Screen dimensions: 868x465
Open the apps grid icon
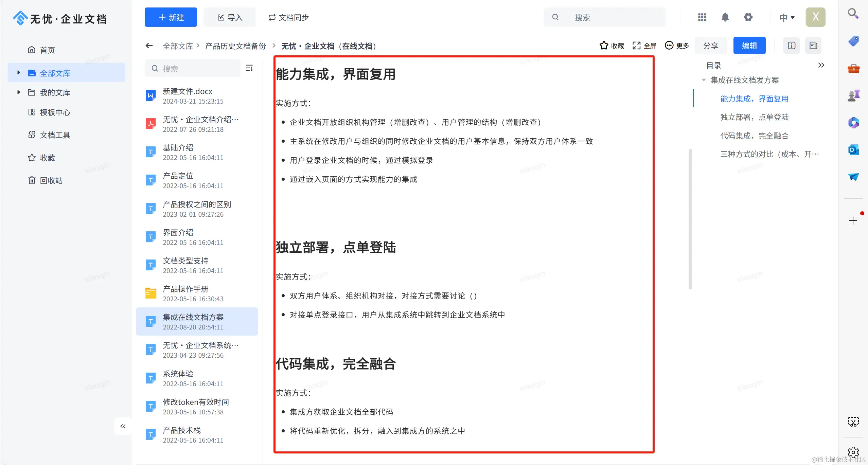tap(702, 17)
